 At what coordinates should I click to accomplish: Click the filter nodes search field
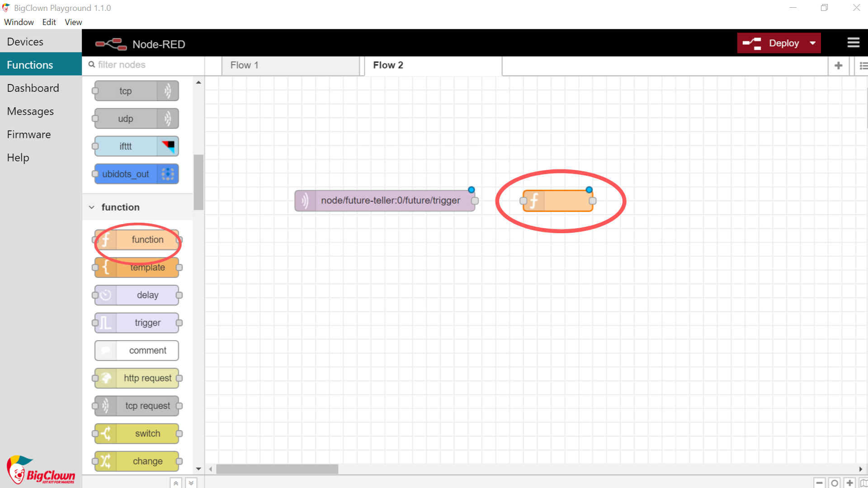coord(143,65)
